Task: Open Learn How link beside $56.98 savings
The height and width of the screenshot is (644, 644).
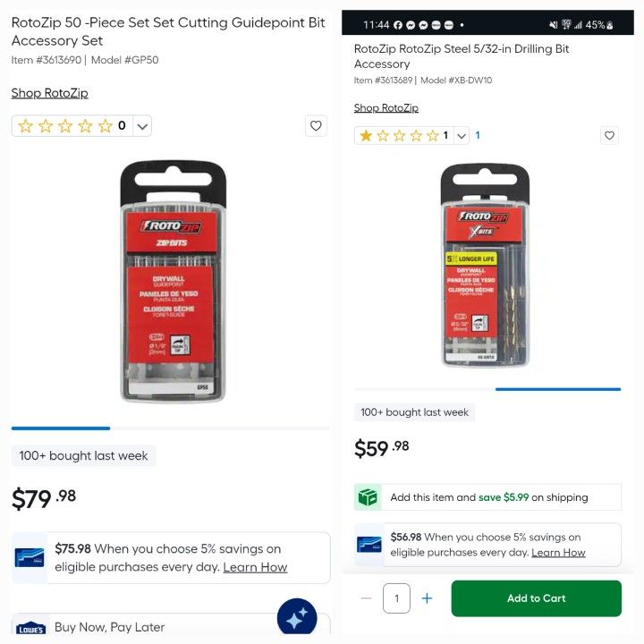Action: tap(558, 553)
